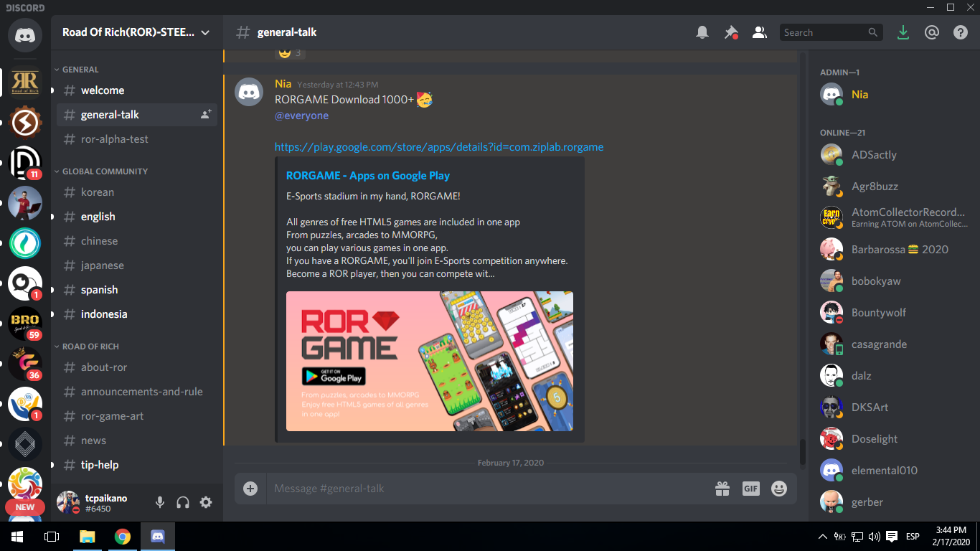The height and width of the screenshot is (551, 980).
Task: Open notification settings bell icon
Action: [x=702, y=32]
